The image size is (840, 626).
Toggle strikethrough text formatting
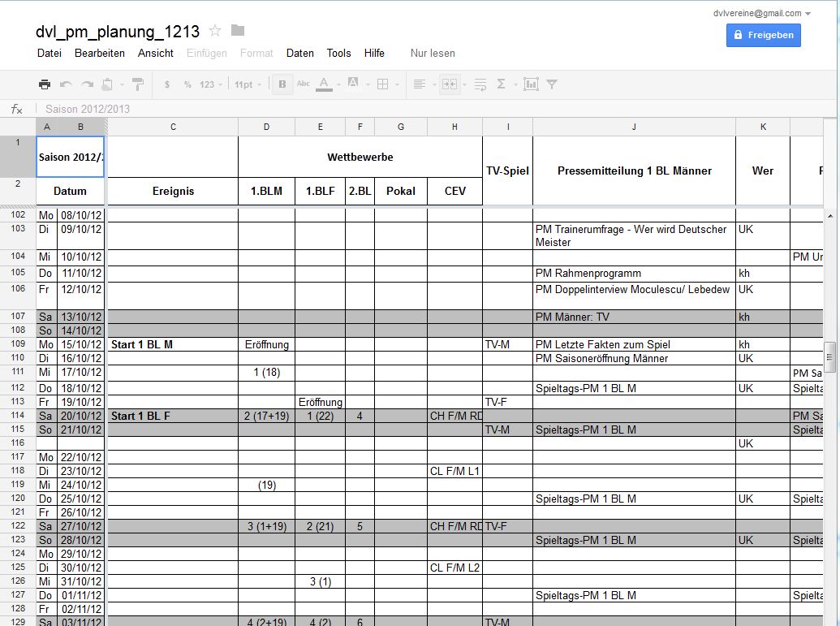tap(304, 84)
